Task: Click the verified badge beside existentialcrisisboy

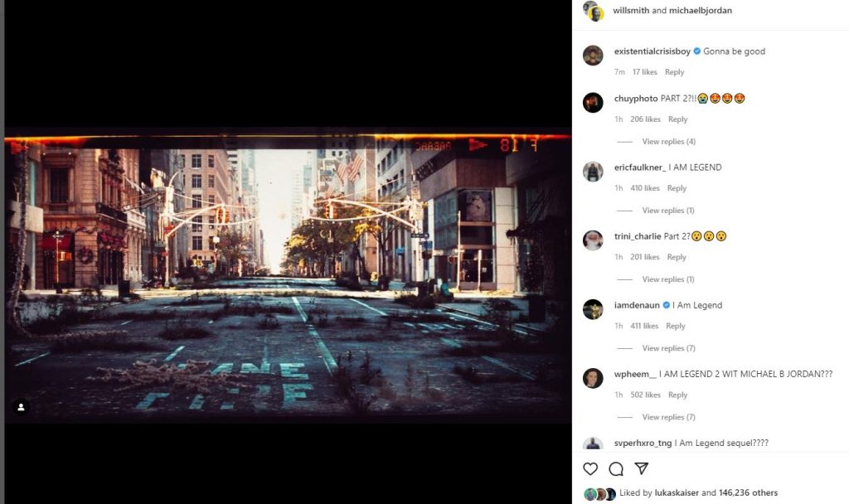Action: (x=697, y=51)
